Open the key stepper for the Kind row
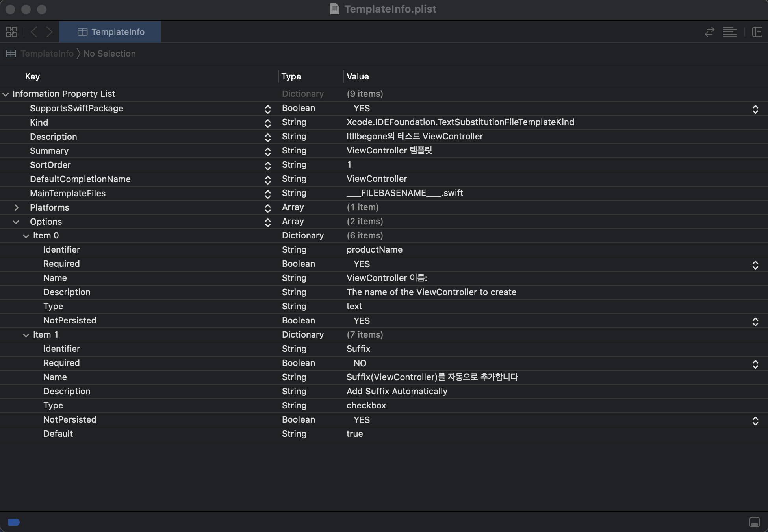Image resolution: width=768 pixels, height=532 pixels. coord(267,123)
